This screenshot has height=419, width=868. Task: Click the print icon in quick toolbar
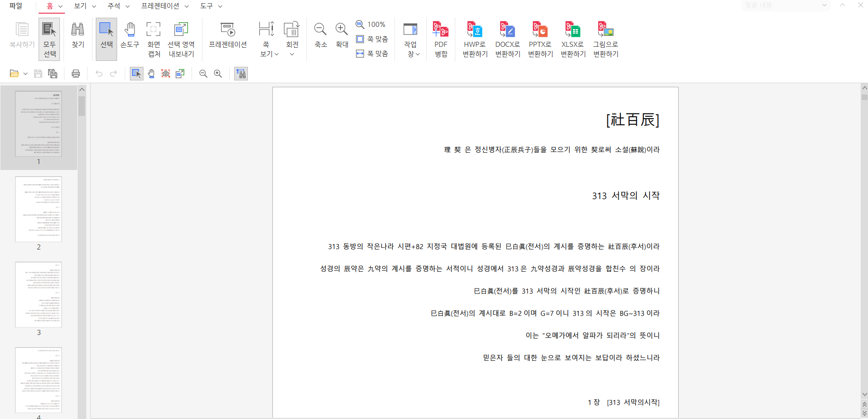[76, 74]
